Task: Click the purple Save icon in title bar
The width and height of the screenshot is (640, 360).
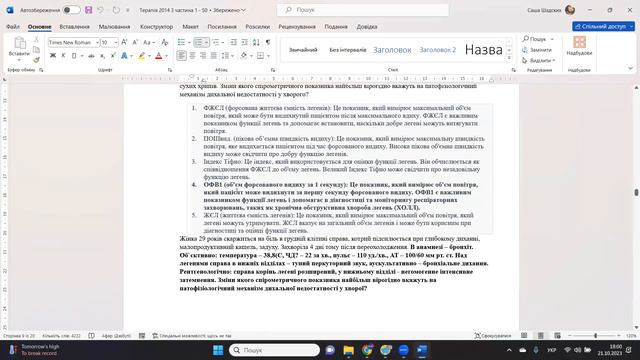Action: click(88, 10)
